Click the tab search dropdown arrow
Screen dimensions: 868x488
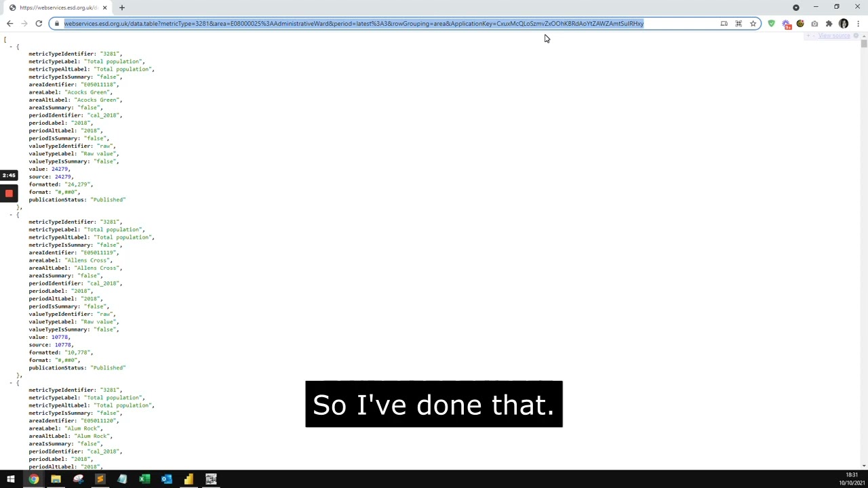pos(796,7)
